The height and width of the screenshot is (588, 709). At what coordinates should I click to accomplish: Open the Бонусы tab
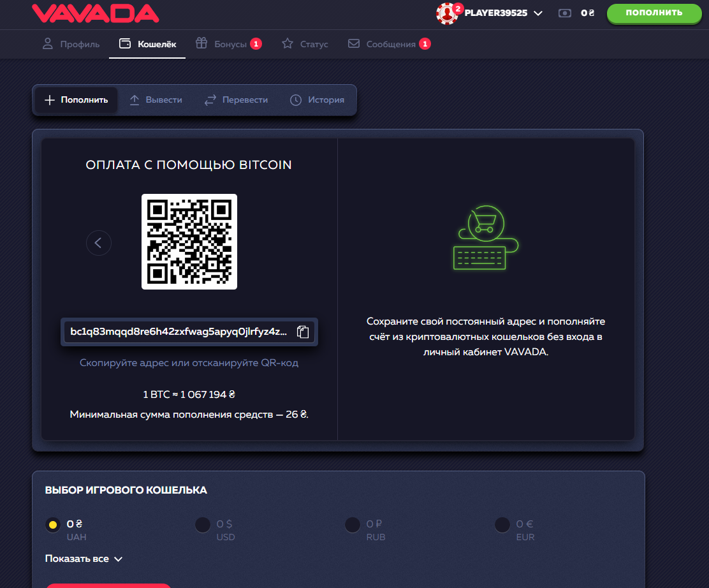tap(228, 44)
